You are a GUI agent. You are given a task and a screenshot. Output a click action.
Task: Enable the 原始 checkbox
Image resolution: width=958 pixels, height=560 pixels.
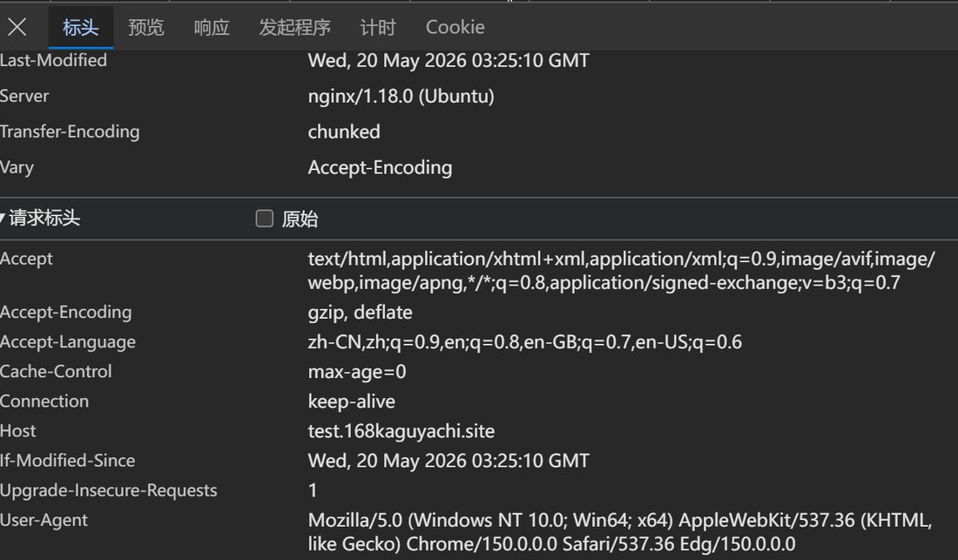point(264,219)
